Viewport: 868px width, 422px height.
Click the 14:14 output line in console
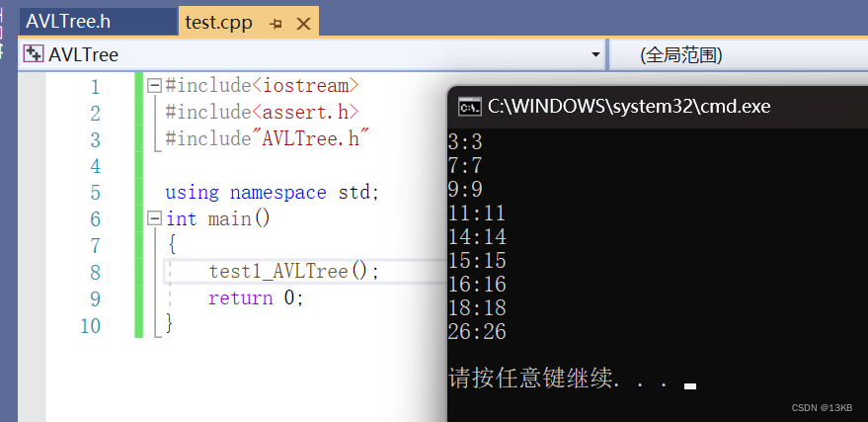[477, 237]
